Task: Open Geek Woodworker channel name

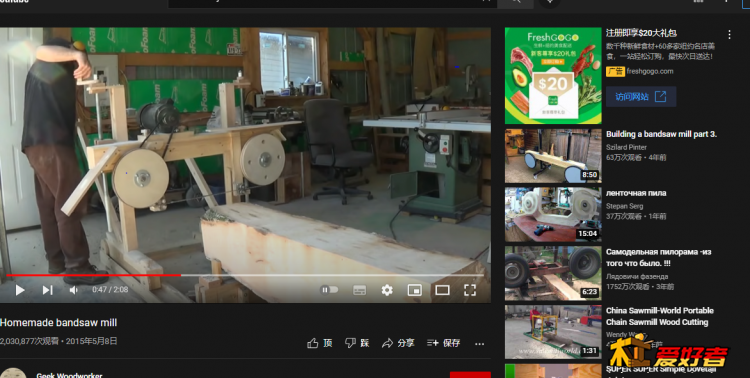Action: (x=69, y=375)
